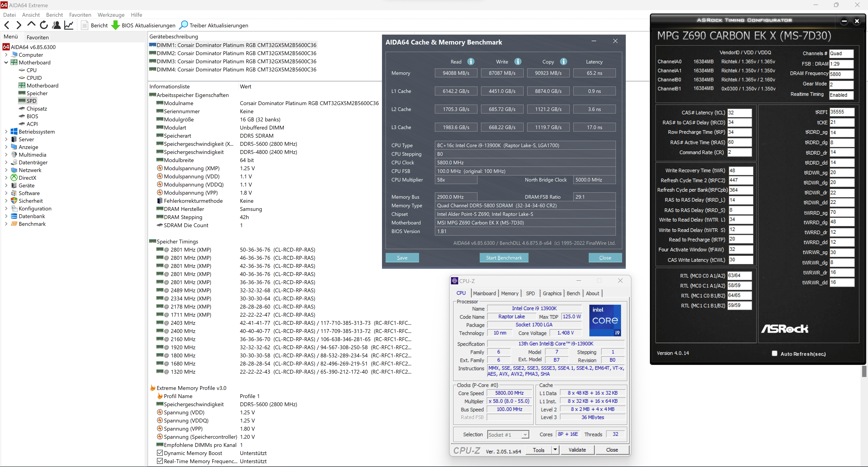
Task: Open the Ansicht menu
Action: tap(31, 15)
